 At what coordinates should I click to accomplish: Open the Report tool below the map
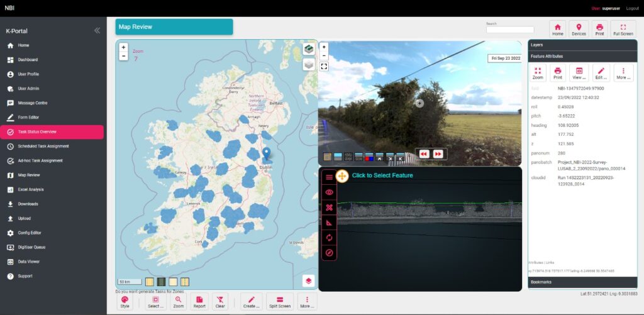coord(199,302)
